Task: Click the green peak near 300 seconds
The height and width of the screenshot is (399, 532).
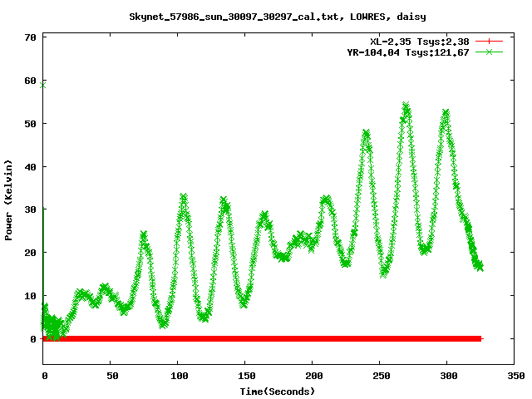Action: coord(446,113)
